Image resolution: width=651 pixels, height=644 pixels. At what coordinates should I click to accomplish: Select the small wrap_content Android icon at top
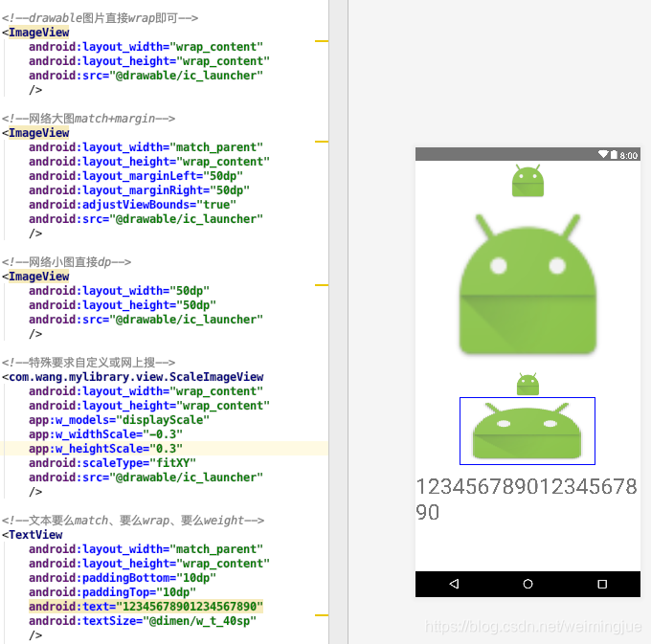(x=528, y=180)
